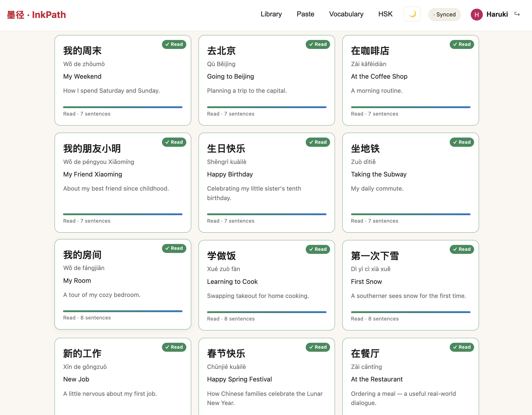Open the story titled 去北京

click(221, 51)
